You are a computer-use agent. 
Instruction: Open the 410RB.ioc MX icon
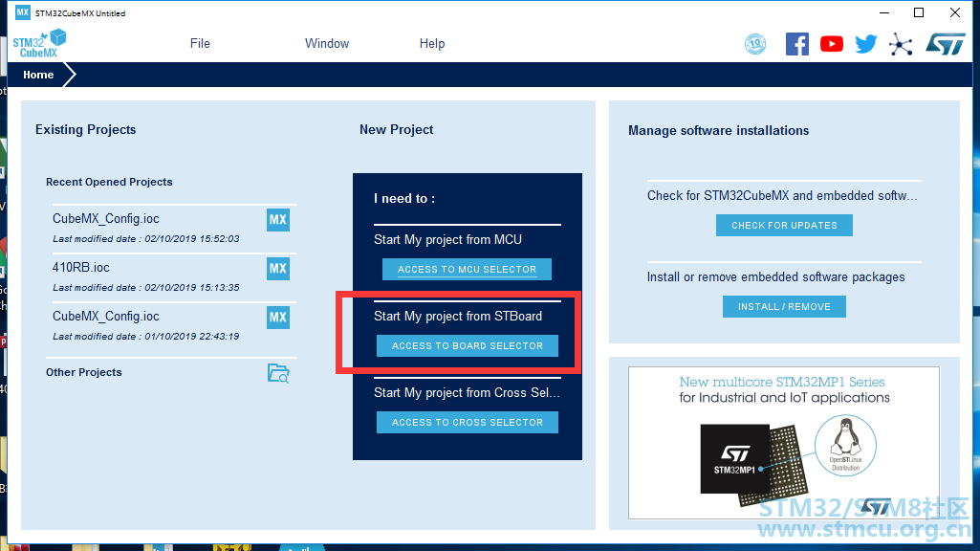click(278, 268)
